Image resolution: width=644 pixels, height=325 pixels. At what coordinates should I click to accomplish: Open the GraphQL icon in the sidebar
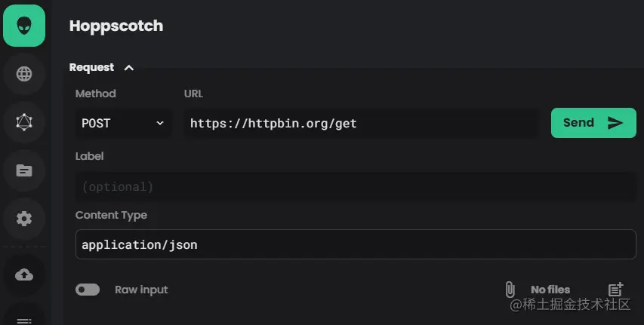pyautogui.click(x=24, y=121)
